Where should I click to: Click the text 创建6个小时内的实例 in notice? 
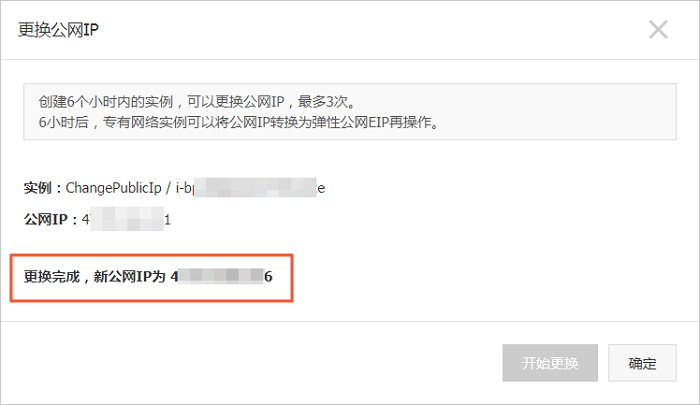105,102
